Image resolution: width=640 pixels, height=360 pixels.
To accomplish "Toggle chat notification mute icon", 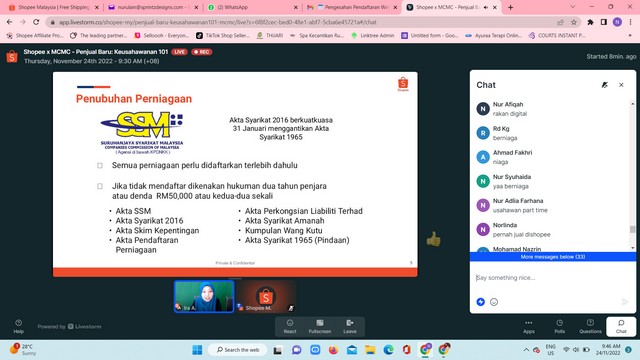I will (604, 85).
